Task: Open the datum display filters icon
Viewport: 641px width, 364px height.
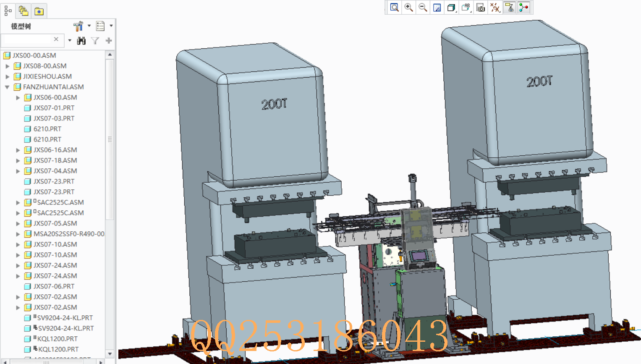Action: [x=495, y=8]
